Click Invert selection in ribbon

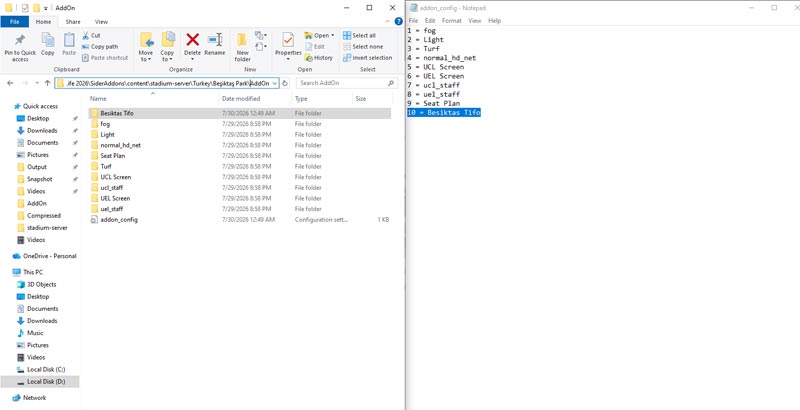tap(367, 58)
